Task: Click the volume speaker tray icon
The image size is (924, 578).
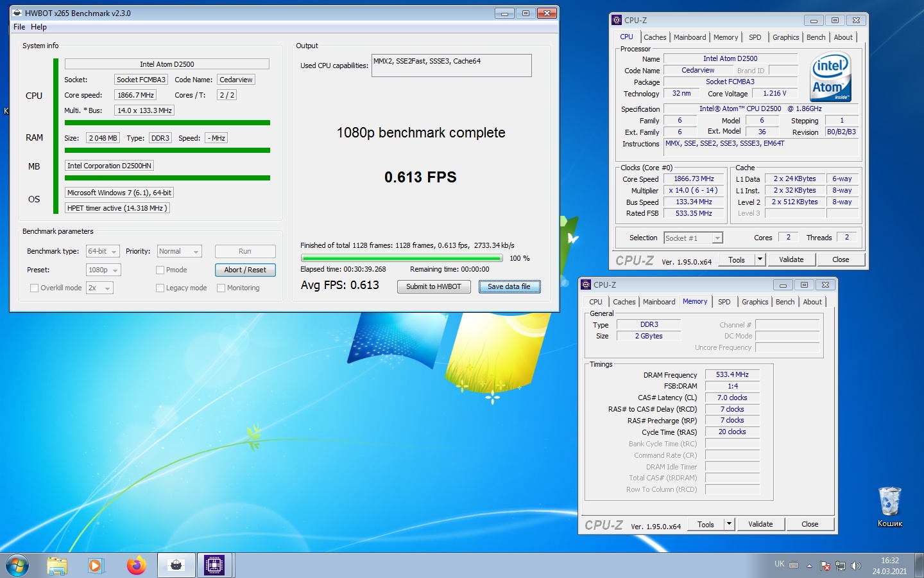Action: pos(855,566)
